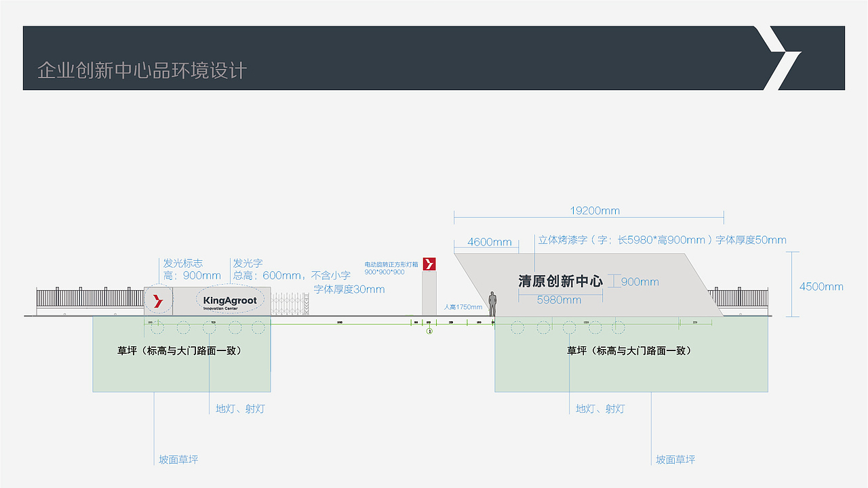Click the left '地灯、射灯' label
Viewport: 868px width, 488px height.
240,409
